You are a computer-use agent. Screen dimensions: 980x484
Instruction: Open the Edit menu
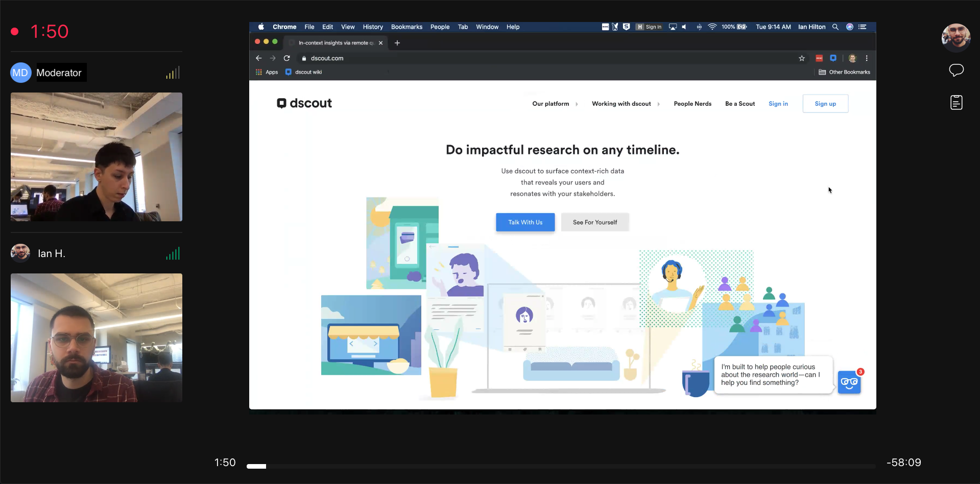tap(328, 27)
